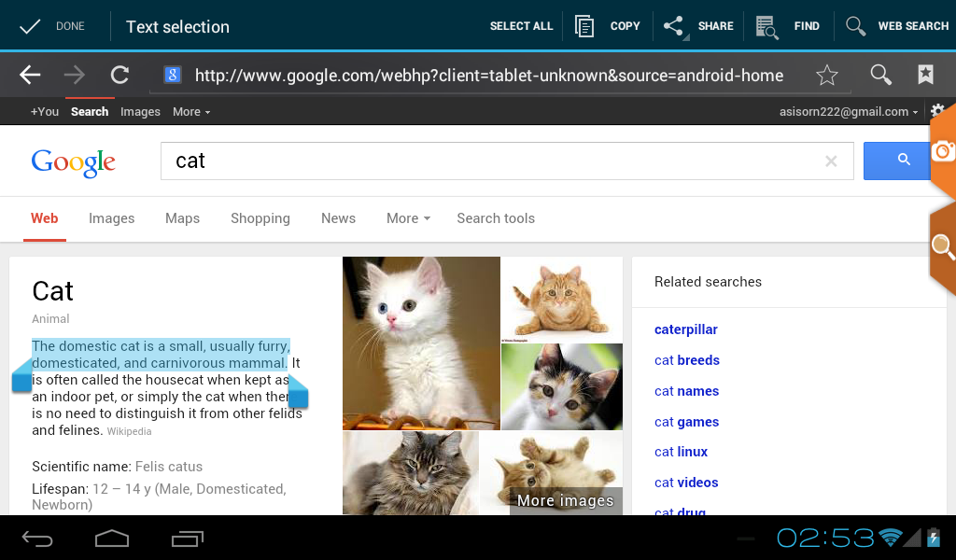956x560 pixels.
Task: Select Search in the black Google bar
Action: pyautogui.click(x=90, y=111)
